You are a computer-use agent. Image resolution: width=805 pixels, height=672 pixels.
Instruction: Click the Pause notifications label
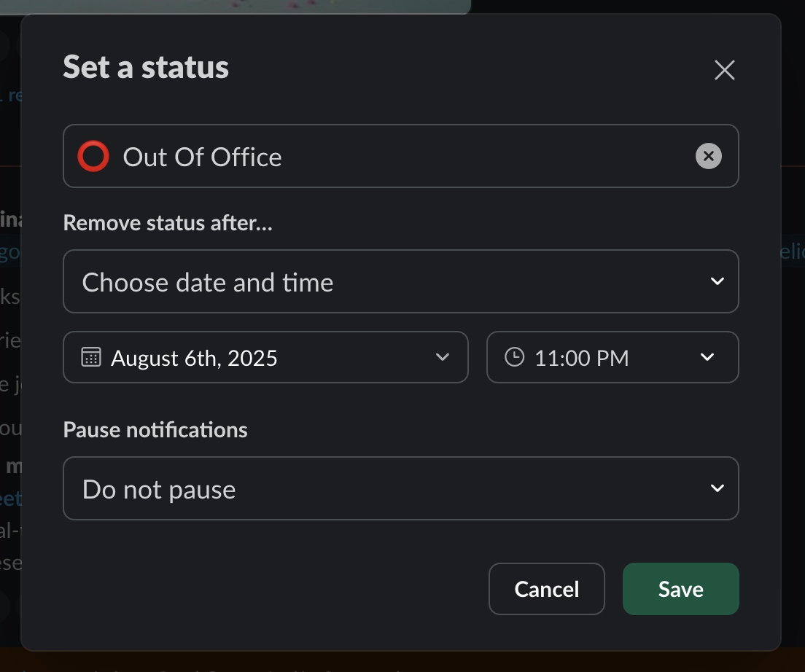click(x=155, y=430)
